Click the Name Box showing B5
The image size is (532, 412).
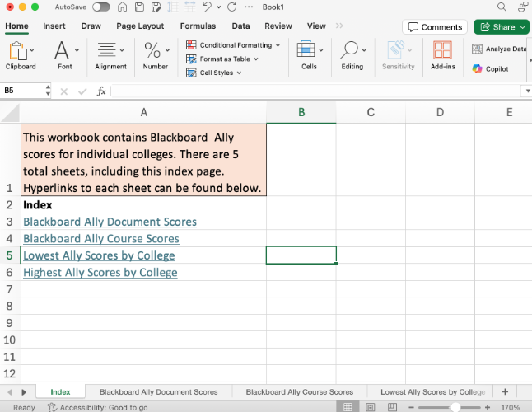[23, 91]
